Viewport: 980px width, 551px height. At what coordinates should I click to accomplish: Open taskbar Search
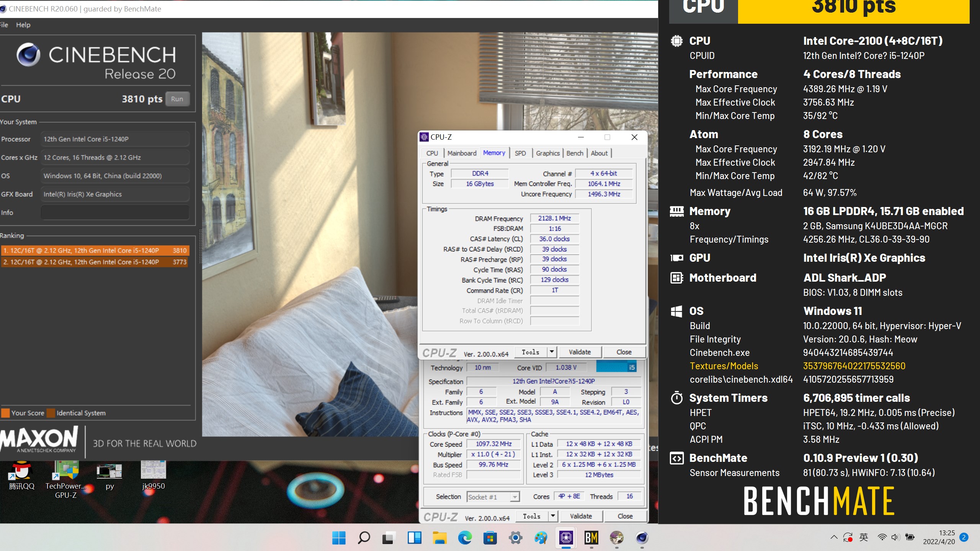pyautogui.click(x=364, y=538)
